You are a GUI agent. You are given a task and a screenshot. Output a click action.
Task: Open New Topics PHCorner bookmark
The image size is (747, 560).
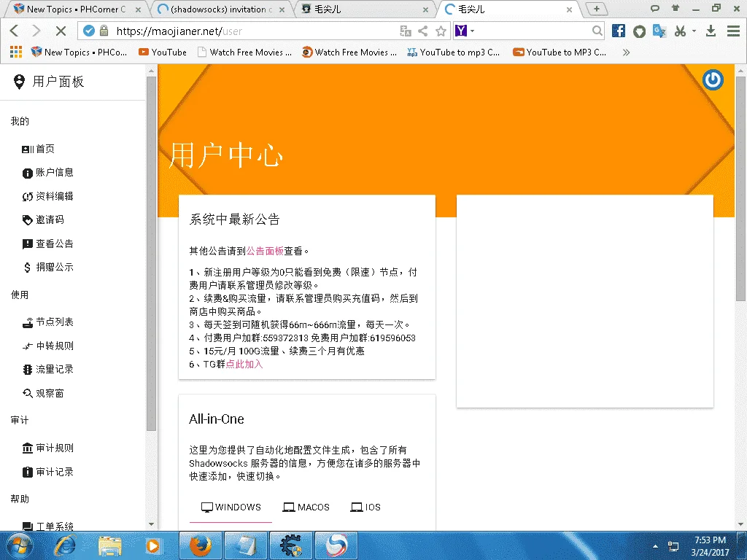coord(79,52)
